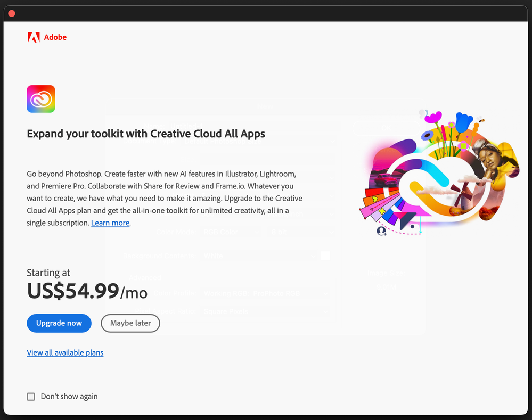The width and height of the screenshot is (532, 420).
Task: Click the Background Contents color swatch
Action: (x=325, y=256)
